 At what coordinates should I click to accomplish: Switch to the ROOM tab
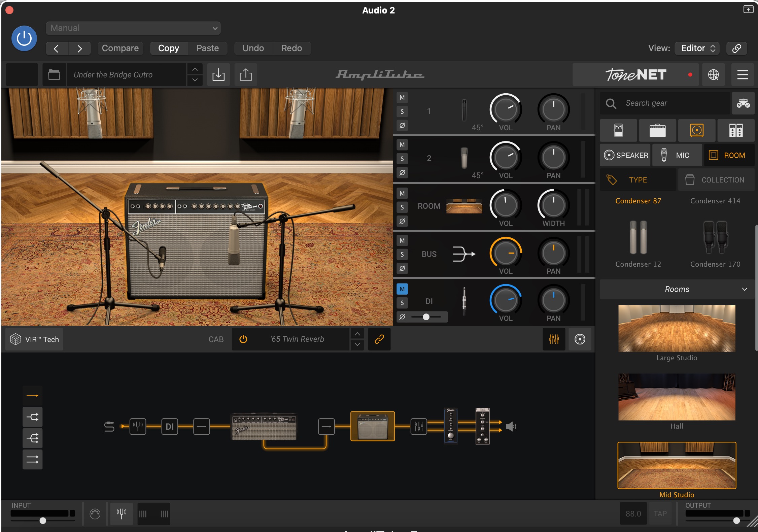coord(729,155)
